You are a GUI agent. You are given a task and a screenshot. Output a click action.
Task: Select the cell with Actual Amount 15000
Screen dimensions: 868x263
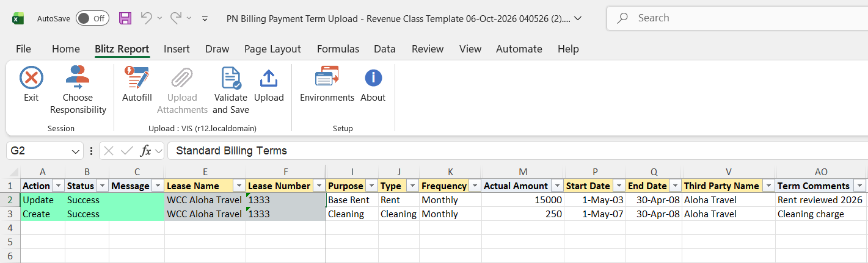pyautogui.click(x=523, y=200)
